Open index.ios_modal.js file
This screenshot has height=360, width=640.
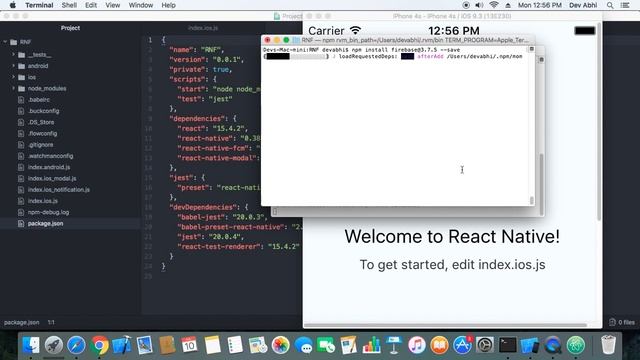click(52, 178)
